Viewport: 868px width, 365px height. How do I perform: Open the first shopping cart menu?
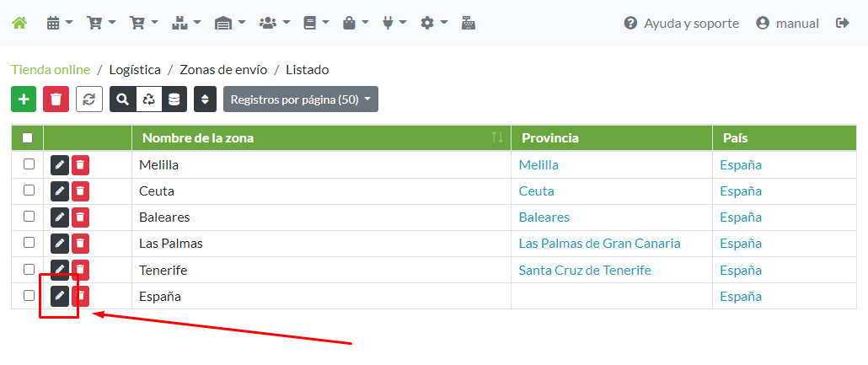[101, 24]
